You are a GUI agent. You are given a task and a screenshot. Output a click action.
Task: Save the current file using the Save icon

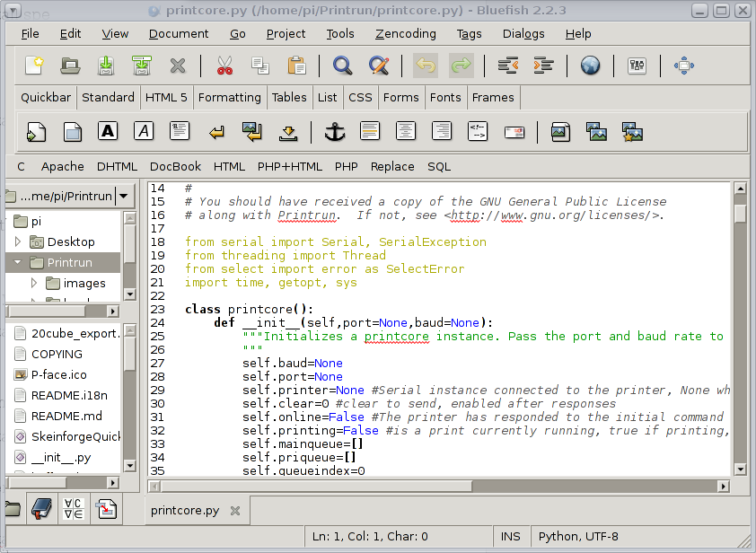click(106, 66)
